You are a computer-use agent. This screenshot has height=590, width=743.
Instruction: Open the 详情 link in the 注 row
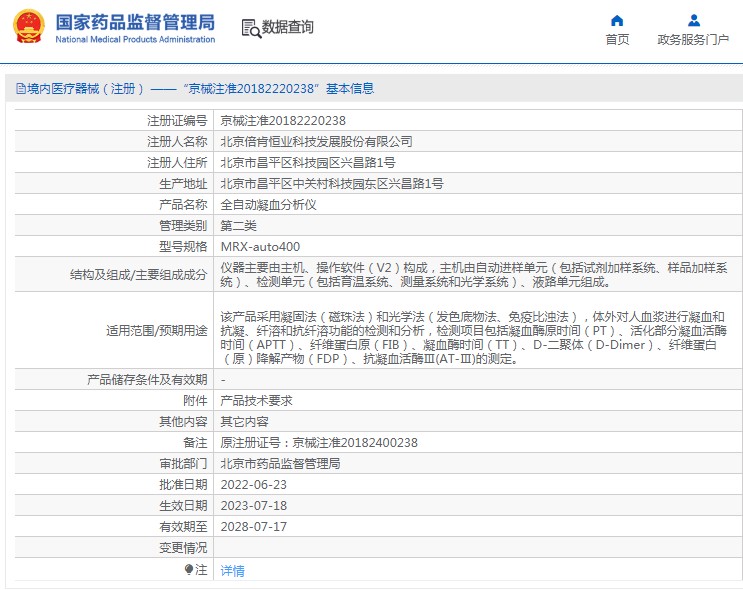coord(232,571)
